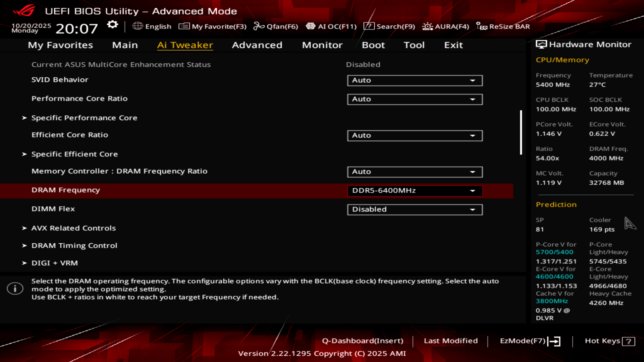Expand Specific Performance Core submenu

pos(84,118)
